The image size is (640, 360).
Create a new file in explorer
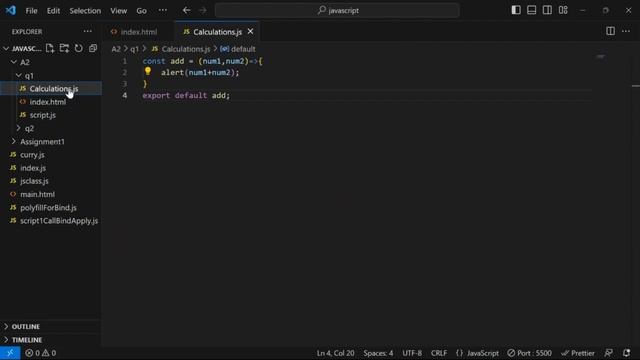[x=50, y=49]
